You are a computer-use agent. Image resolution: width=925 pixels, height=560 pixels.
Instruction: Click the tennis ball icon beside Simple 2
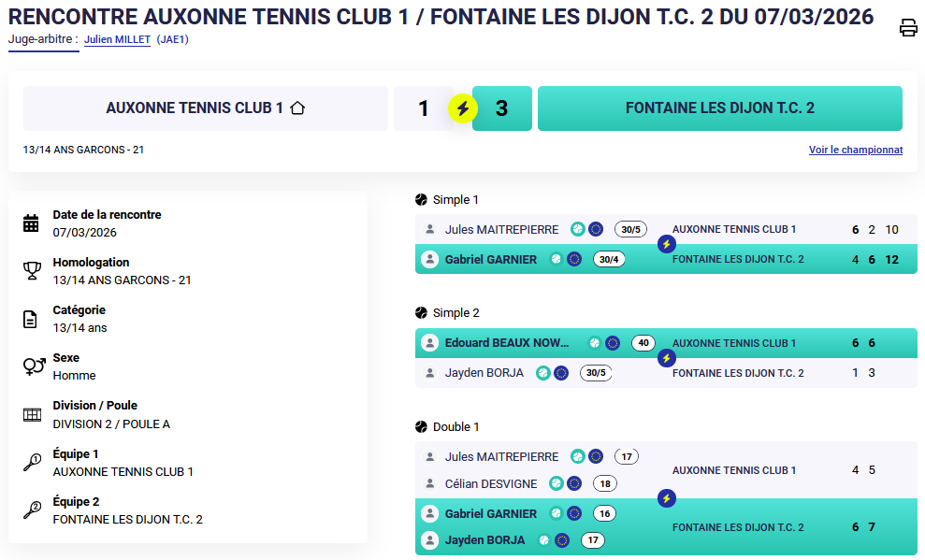[x=421, y=313]
